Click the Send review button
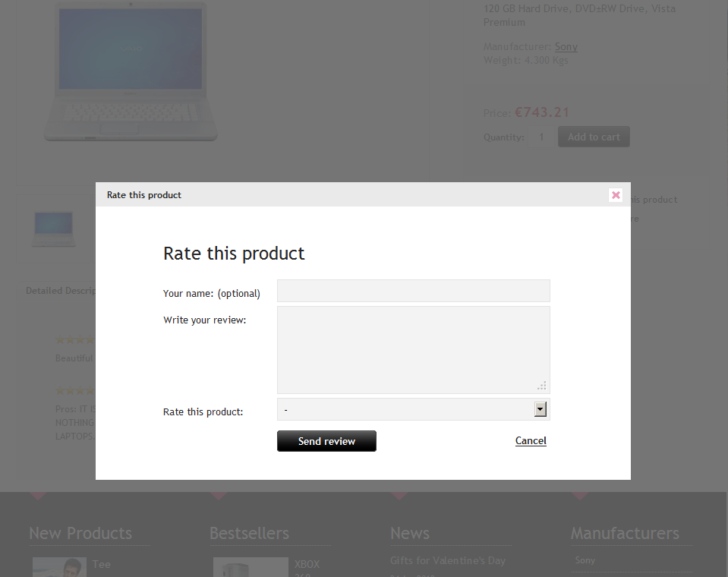 (x=326, y=441)
